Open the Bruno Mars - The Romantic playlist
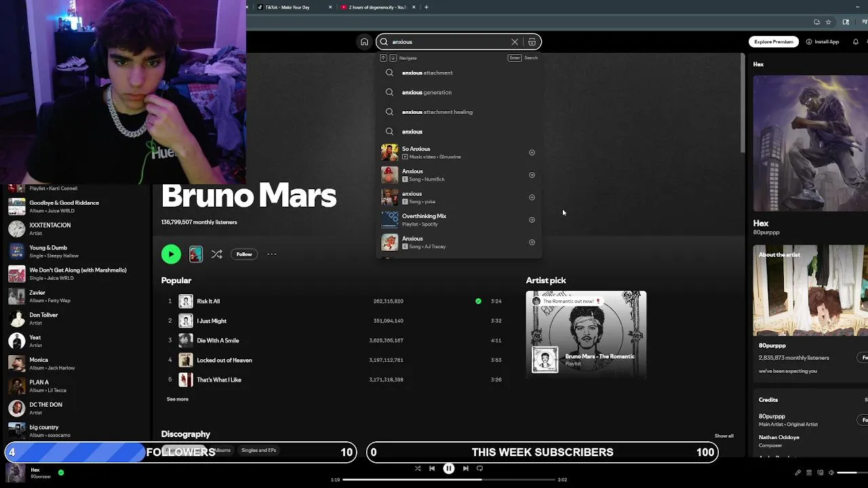The image size is (868, 488). coord(586,334)
